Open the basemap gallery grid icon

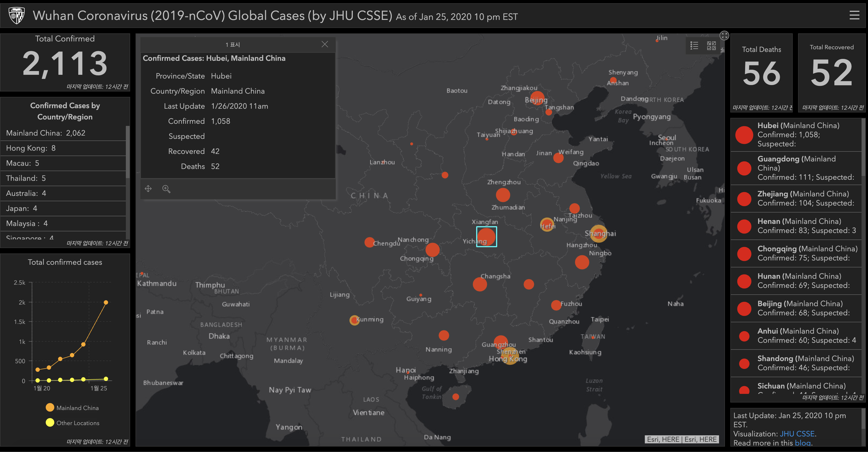coord(711,45)
